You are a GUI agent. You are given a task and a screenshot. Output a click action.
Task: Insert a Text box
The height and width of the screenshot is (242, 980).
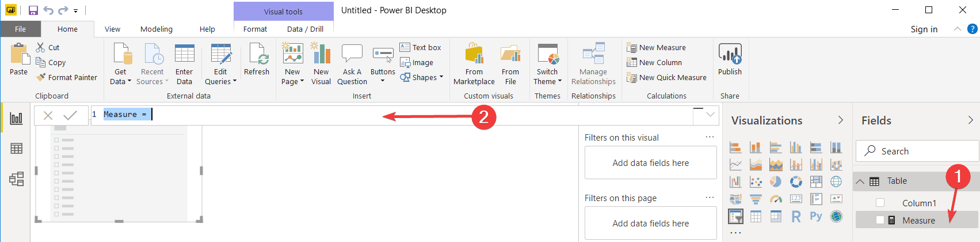pyautogui.click(x=421, y=47)
